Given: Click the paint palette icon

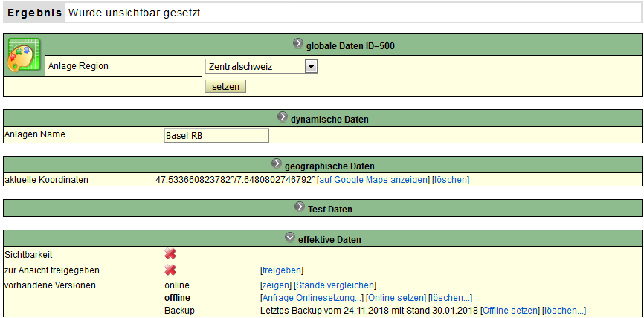Looking at the screenshot, I should pos(25,56).
